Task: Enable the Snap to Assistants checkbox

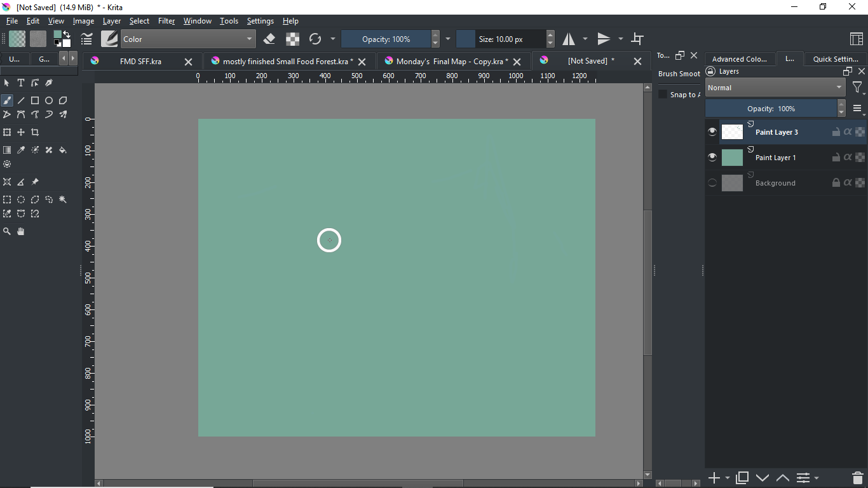Action: (663, 94)
